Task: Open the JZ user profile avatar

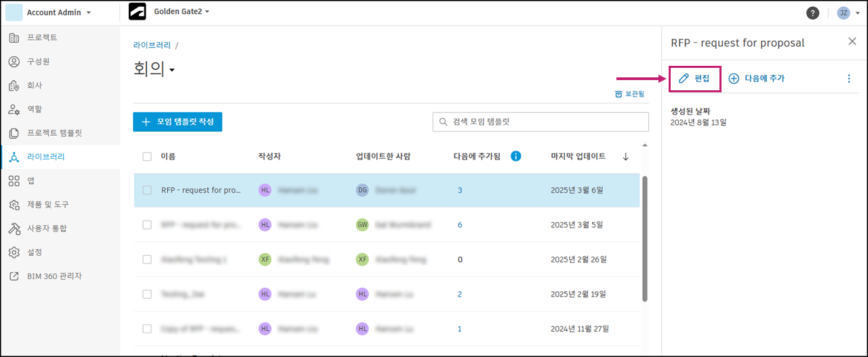Action: pos(844,13)
